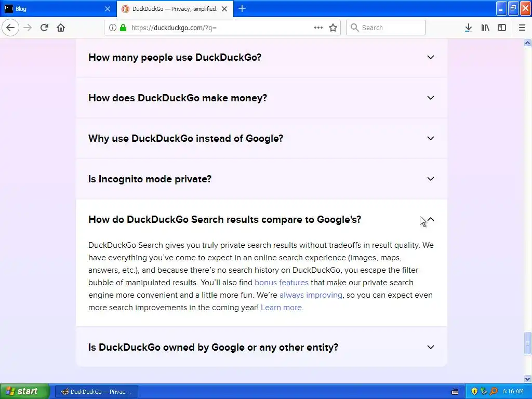Toggle the sidebar view icon
Viewport: 532px width, 399px height.
502,28
